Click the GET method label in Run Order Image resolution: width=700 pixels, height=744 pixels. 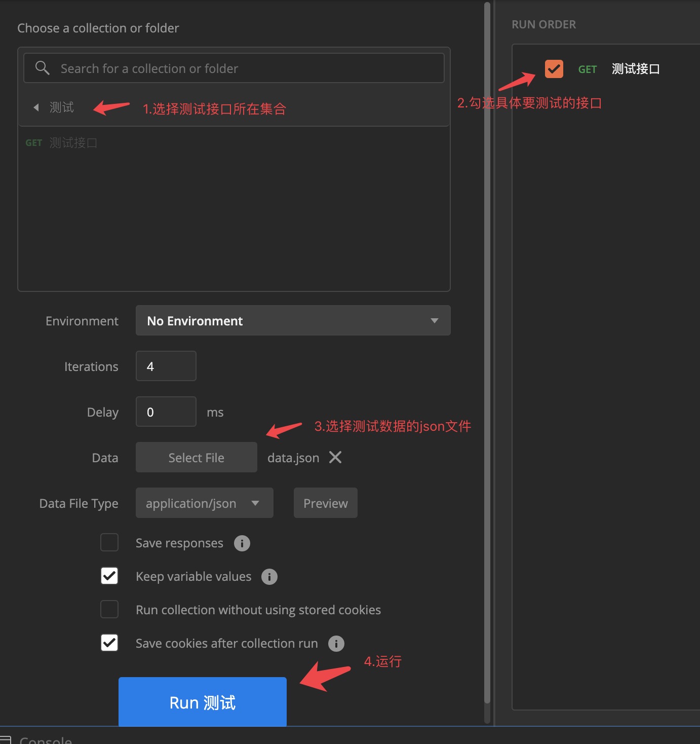click(588, 69)
